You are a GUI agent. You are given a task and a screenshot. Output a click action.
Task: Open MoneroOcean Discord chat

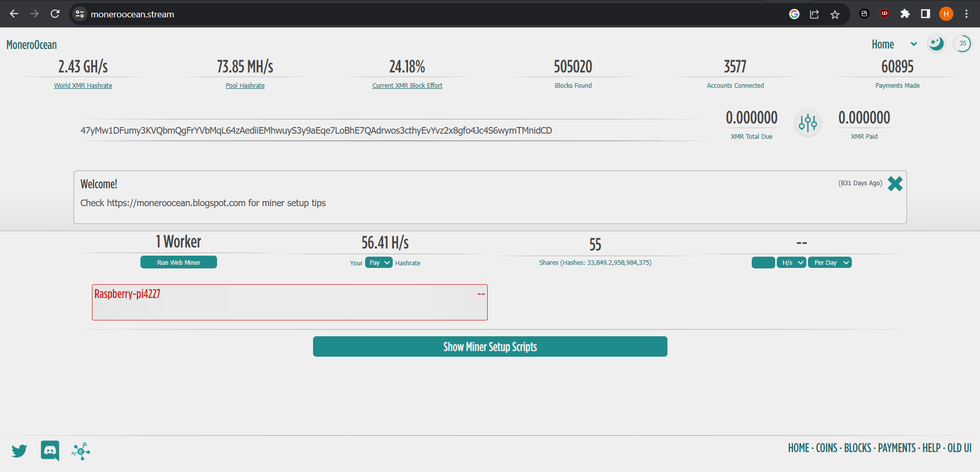[50, 451]
